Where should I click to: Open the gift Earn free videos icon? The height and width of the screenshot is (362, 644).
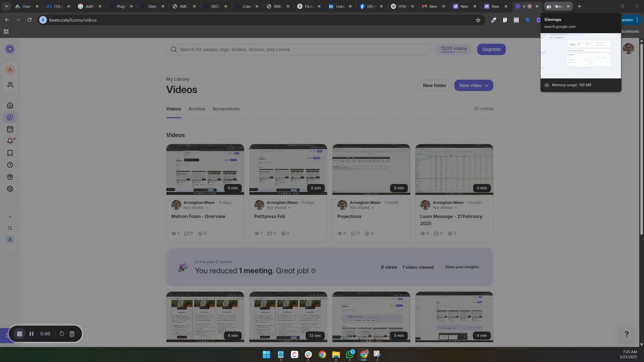pos(10,177)
